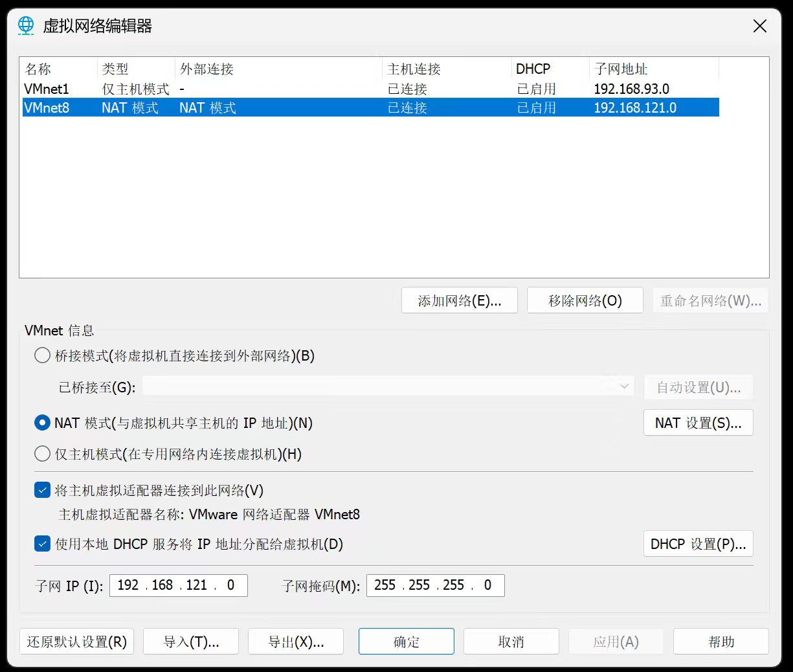Open 帮助 from the bottom buttons
Viewport: 793px width, 672px height.
coord(721,642)
